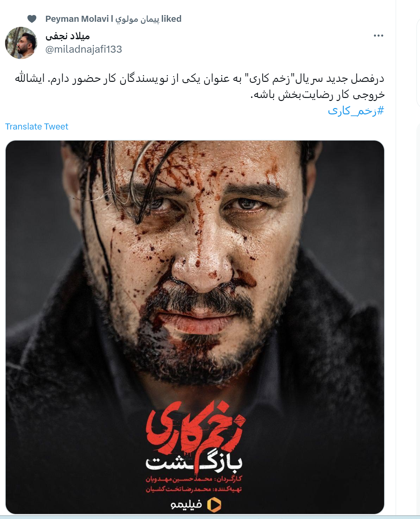Viewport: 420px width, 519px height.
Task: Click the فیلیمو wordmark in the poster
Action: tap(186, 505)
